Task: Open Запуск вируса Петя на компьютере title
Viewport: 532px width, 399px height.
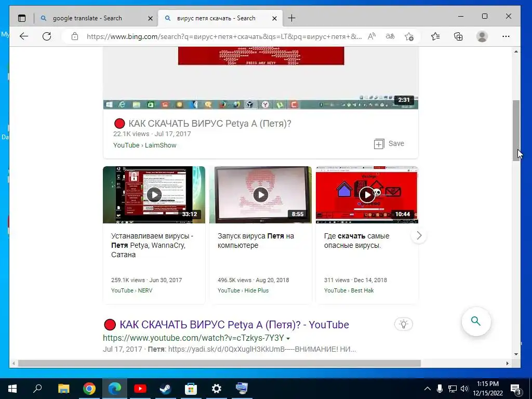Action: pyautogui.click(x=256, y=241)
